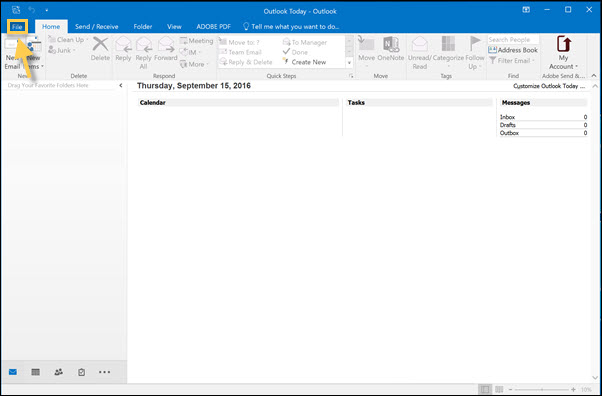602x396 pixels.
Task: Open the View ribbon tab
Action: [174, 27]
